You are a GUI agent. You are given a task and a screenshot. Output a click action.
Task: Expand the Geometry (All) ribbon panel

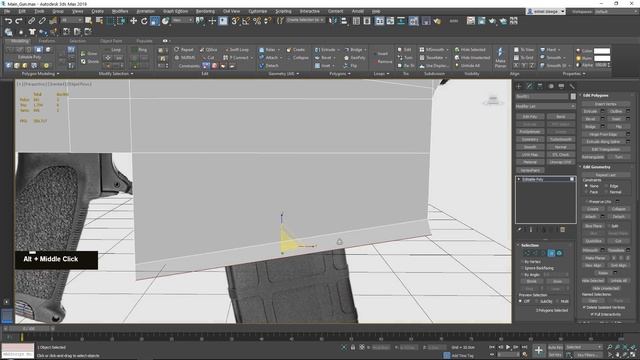(x=284, y=74)
